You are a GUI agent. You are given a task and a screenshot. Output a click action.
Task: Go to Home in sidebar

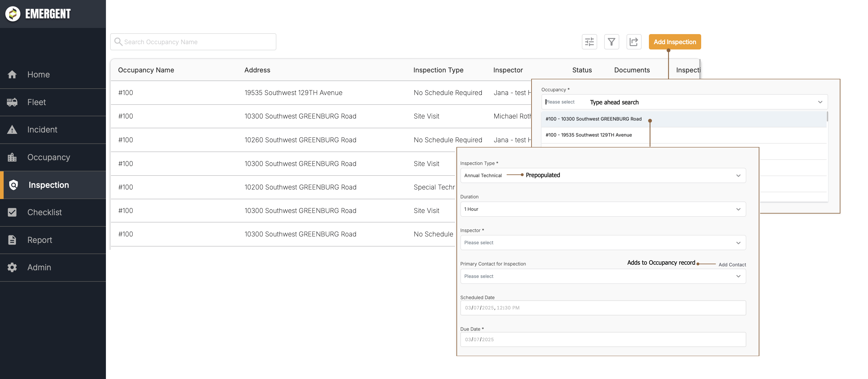coord(38,74)
